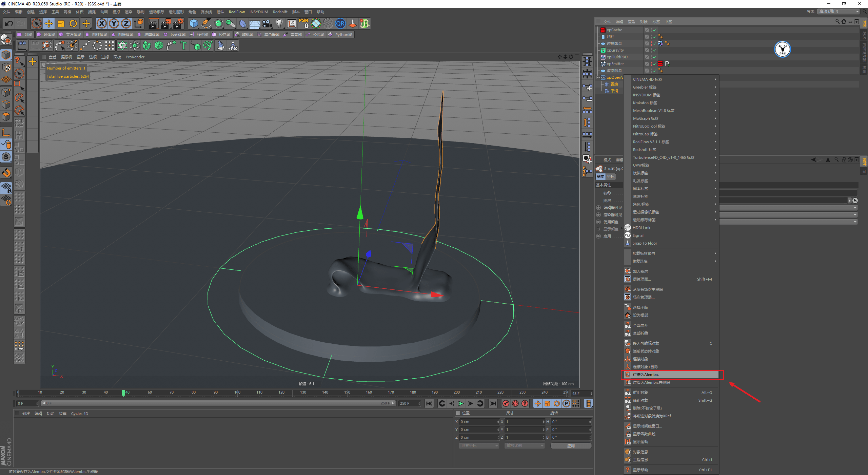Viewport: 868px width, 475px height.
Task: Click the PSR reset icon
Action: pyautogui.click(x=303, y=23)
